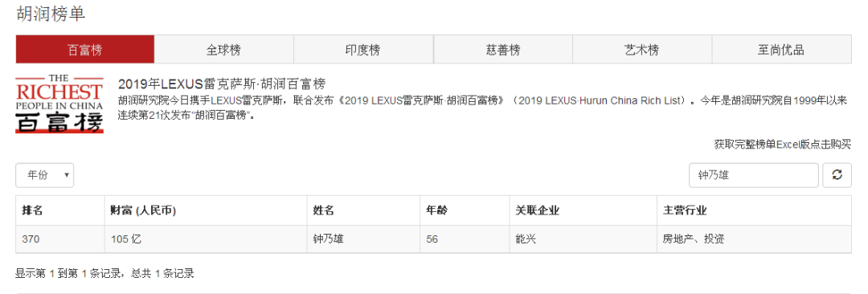Switch to the 全球榜 tab

(223, 50)
